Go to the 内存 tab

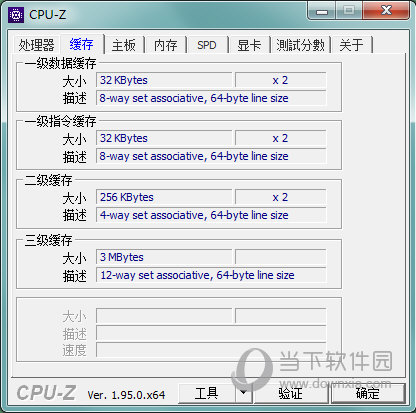[x=165, y=45]
